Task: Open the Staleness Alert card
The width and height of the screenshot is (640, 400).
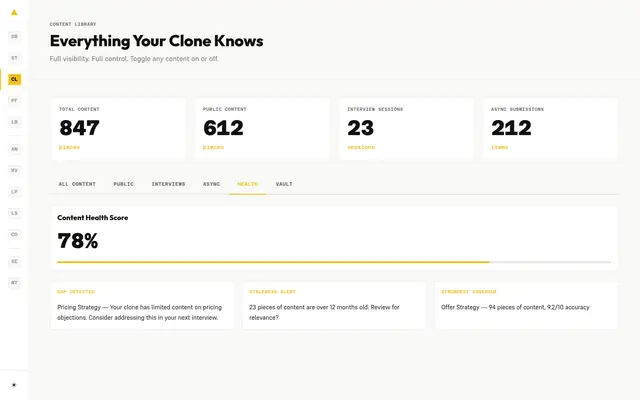Action: [x=334, y=306]
